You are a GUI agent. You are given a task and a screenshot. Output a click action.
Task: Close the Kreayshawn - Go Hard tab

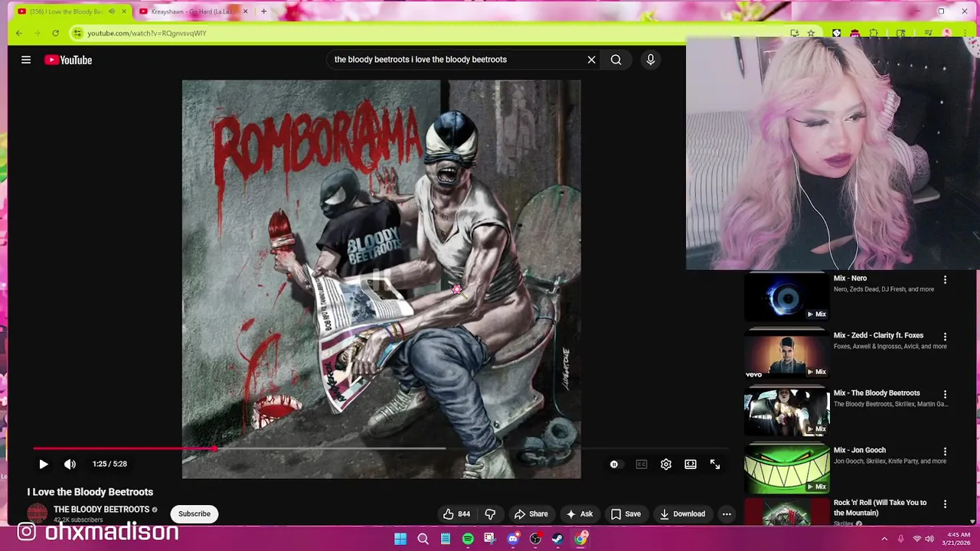pyautogui.click(x=245, y=11)
